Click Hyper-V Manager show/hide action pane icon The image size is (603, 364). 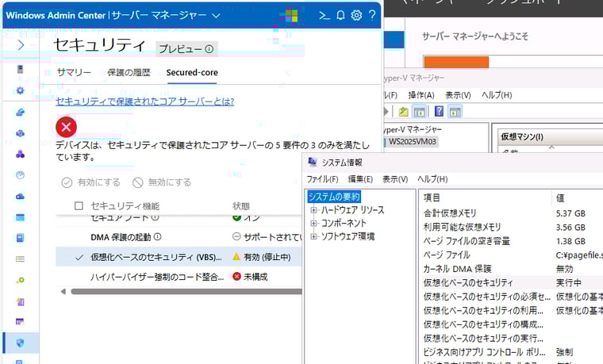pos(455,112)
